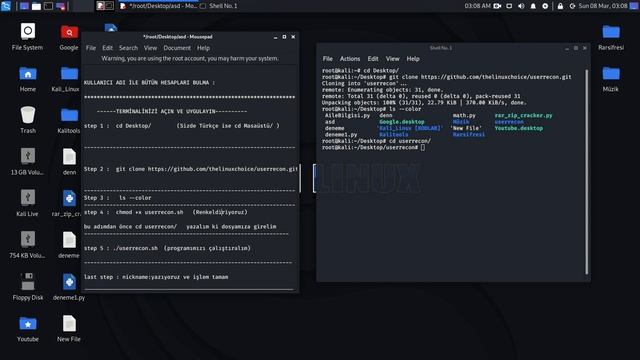Select the deneme1.py file icon

coord(69,287)
